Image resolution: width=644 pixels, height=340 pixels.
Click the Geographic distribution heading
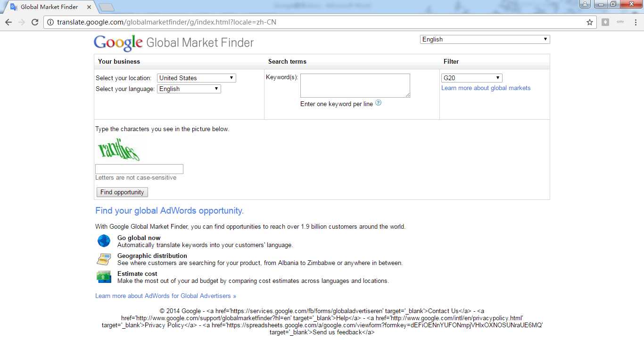(x=152, y=256)
